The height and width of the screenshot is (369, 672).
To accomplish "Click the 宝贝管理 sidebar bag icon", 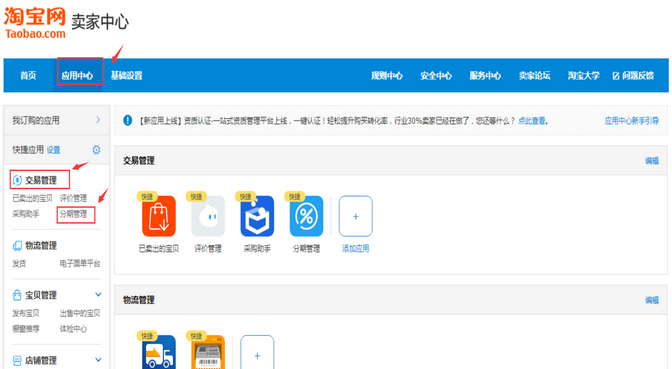I will (17, 295).
